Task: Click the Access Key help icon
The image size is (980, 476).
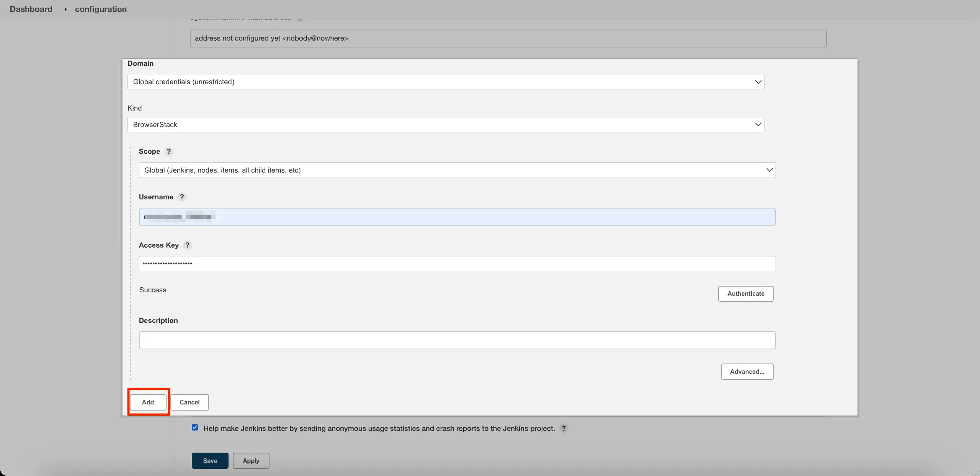Action: point(187,245)
